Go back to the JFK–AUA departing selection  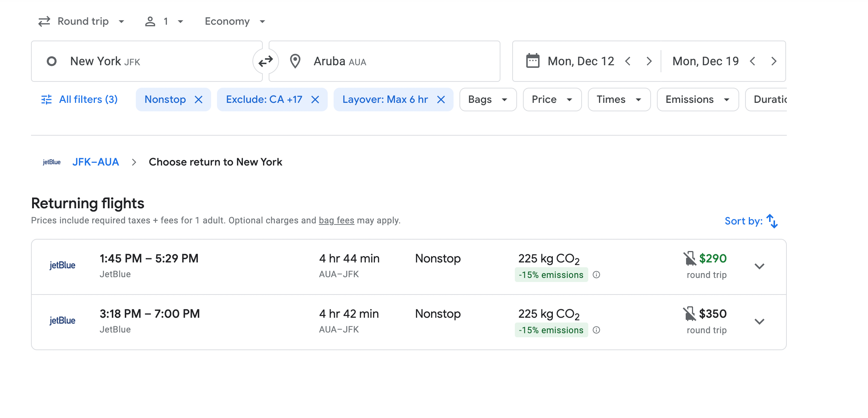pos(96,162)
